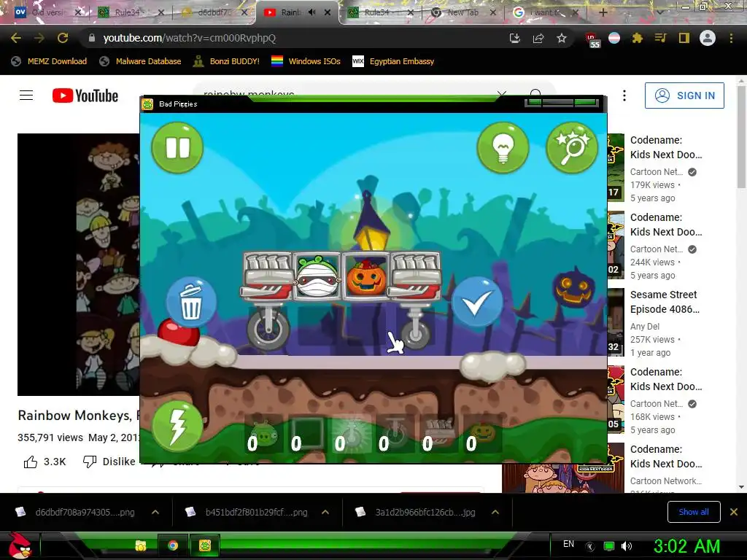The image size is (747, 560).
Task: Mute the YouTube tab via speaker icon
Action: click(311, 12)
